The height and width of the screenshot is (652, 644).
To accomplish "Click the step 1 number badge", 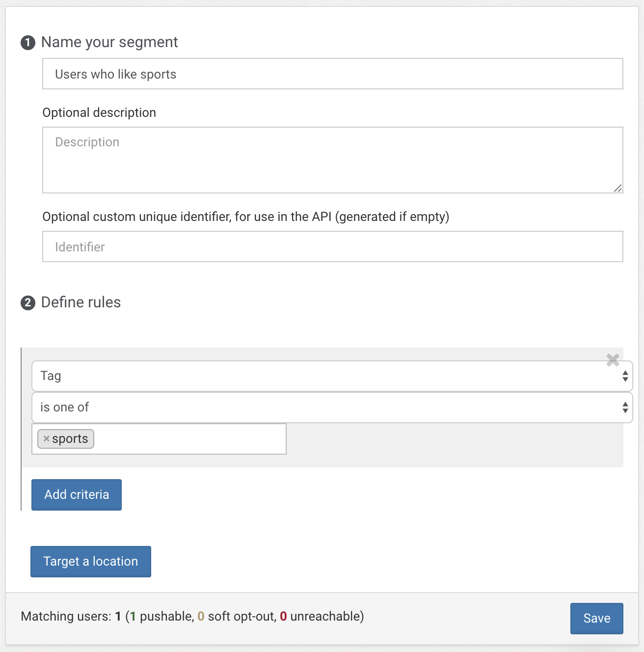I will 28,43.
